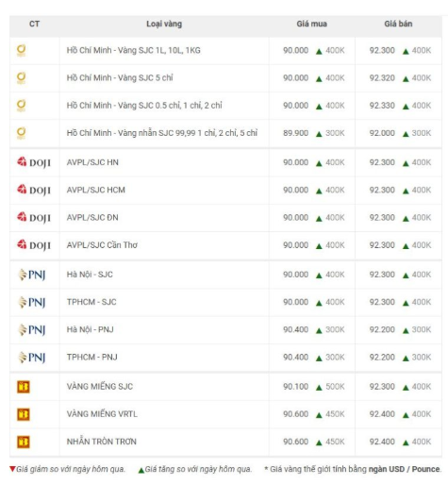Select the AVPL/SJC HCM gold type
Viewport: 448px width, 484px height.
[x=96, y=190]
